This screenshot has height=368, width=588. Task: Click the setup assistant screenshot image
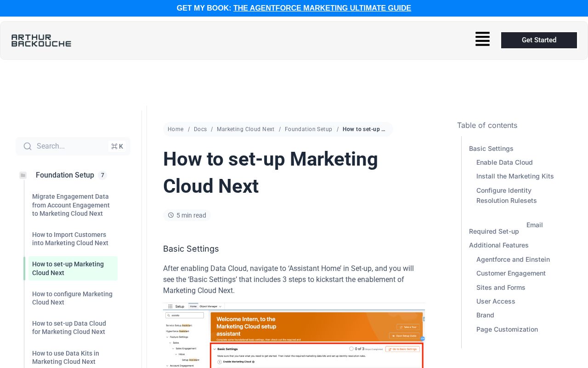pos(294,335)
